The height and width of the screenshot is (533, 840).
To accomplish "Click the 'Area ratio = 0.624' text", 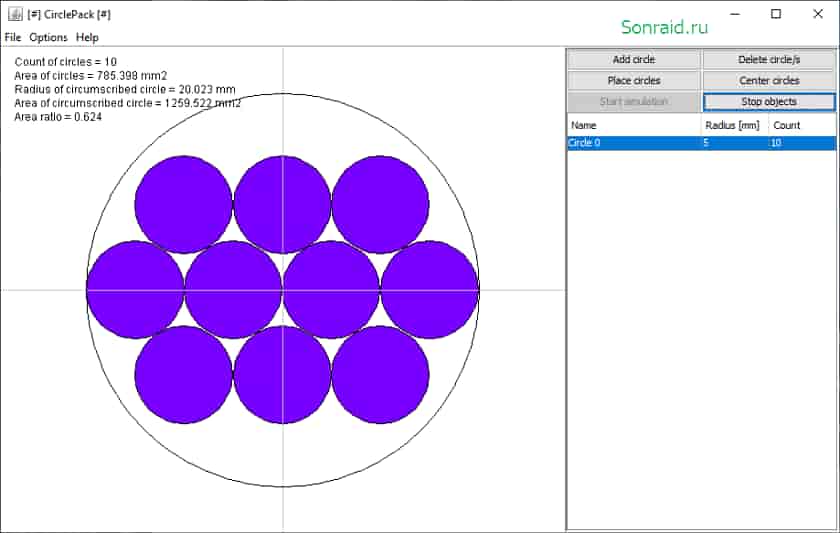I will pos(58,117).
